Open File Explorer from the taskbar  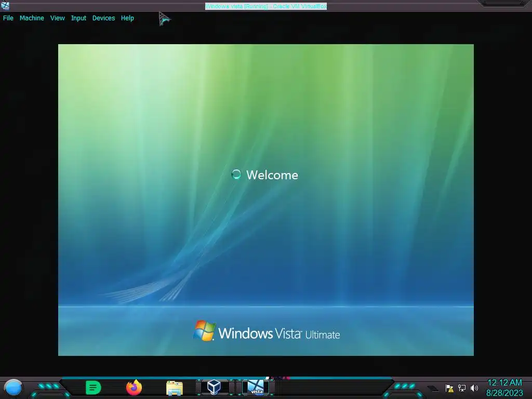[175, 388]
